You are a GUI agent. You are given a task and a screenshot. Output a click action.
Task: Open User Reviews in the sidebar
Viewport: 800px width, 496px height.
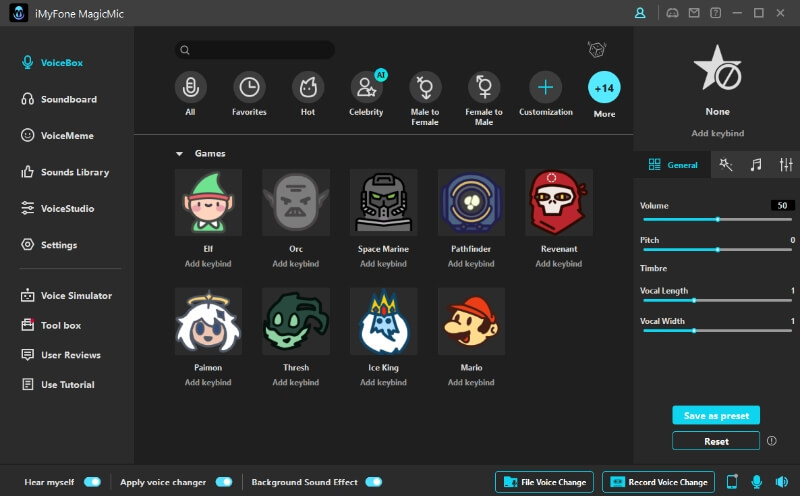(x=61, y=355)
